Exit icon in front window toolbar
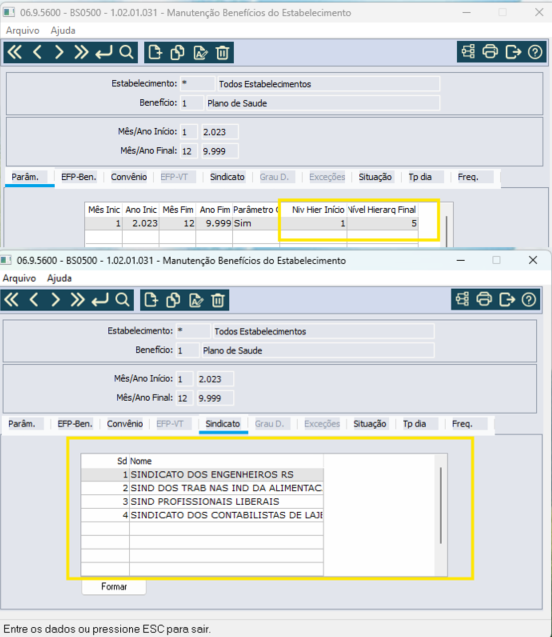The width and height of the screenshot is (552, 637). 507,299
